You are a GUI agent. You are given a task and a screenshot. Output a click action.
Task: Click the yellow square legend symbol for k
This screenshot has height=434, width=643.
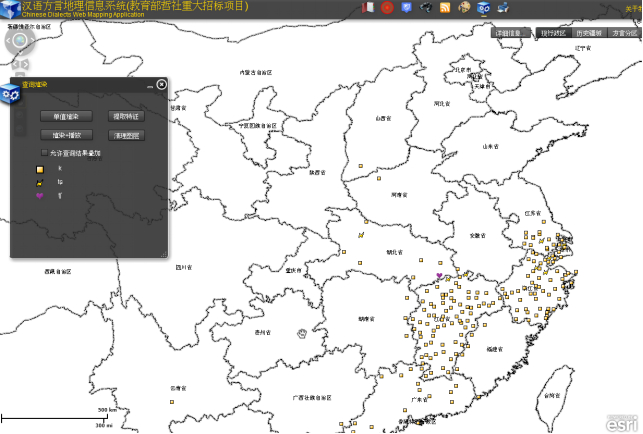point(40,169)
